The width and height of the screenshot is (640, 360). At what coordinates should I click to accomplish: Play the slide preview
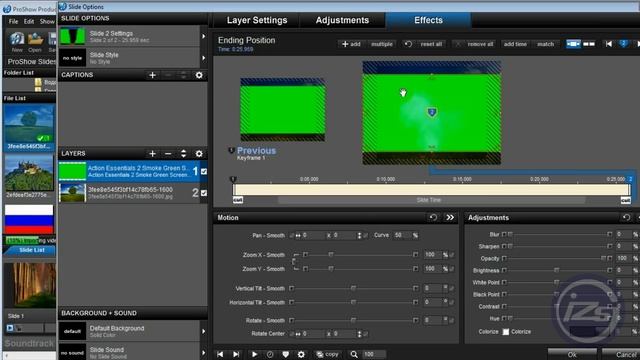coord(254,354)
